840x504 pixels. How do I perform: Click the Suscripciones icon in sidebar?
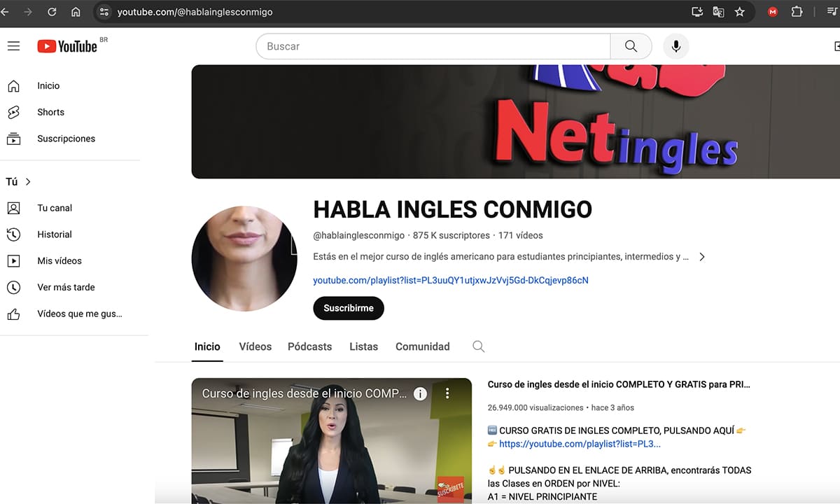[13, 139]
